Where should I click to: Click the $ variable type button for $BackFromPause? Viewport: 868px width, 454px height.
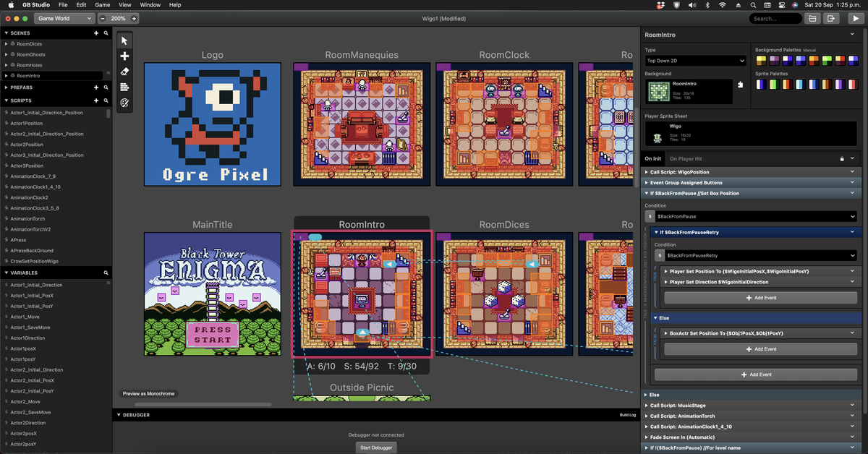[x=650, y=216]
